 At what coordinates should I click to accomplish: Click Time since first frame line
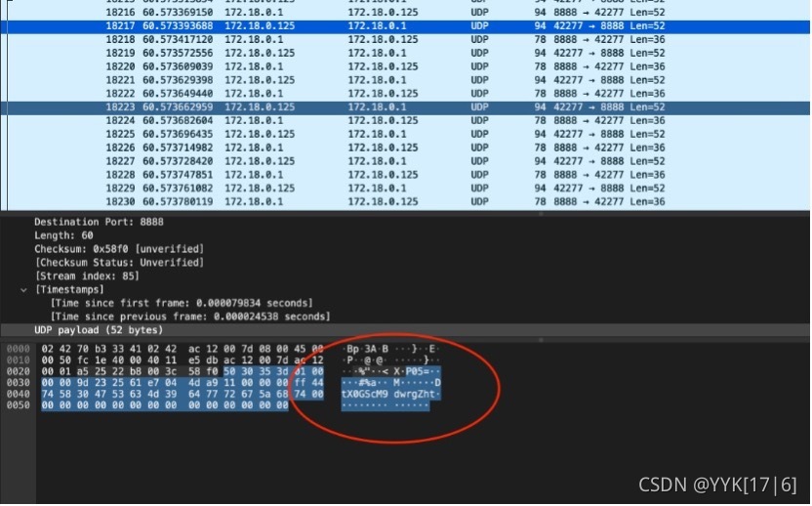tap(182, 303)
